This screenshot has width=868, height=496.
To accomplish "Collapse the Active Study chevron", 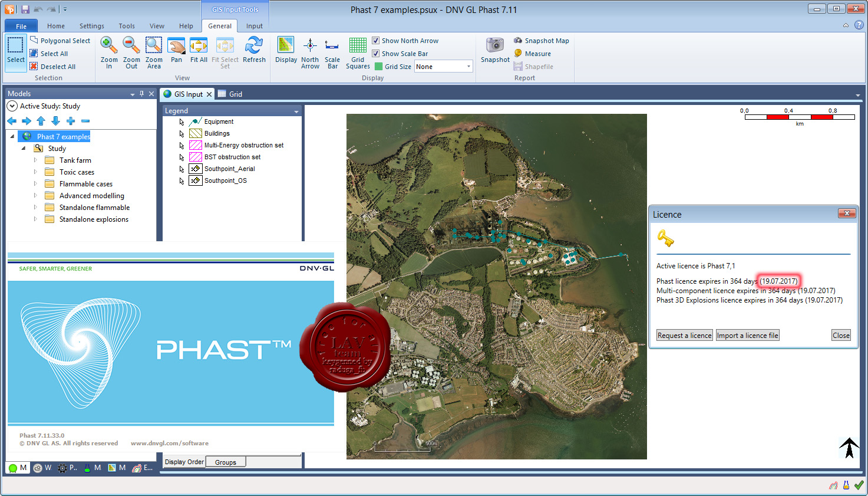I will coord(12,106).
